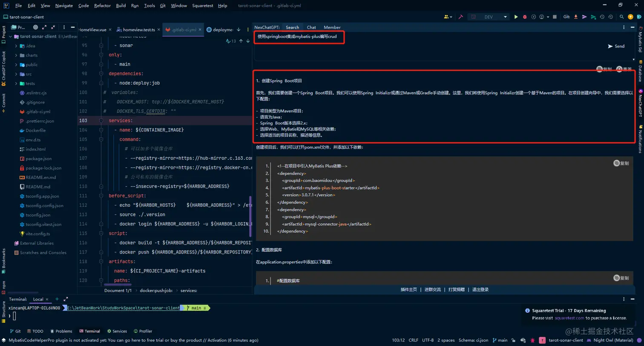The width and height of the screenshot is (644, 346).
Task: Push commits with the green Git arrow icon
Action: [593, 17]
